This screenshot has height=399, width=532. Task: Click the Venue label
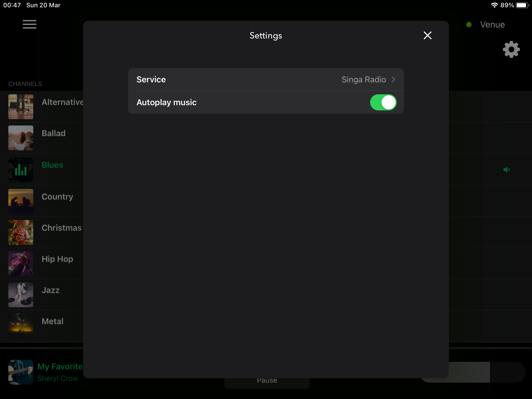(x=492, y=25)
